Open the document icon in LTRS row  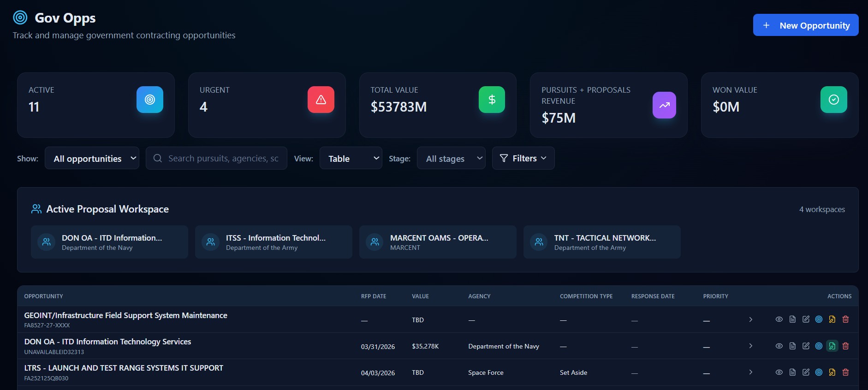[x=792, y=372]
